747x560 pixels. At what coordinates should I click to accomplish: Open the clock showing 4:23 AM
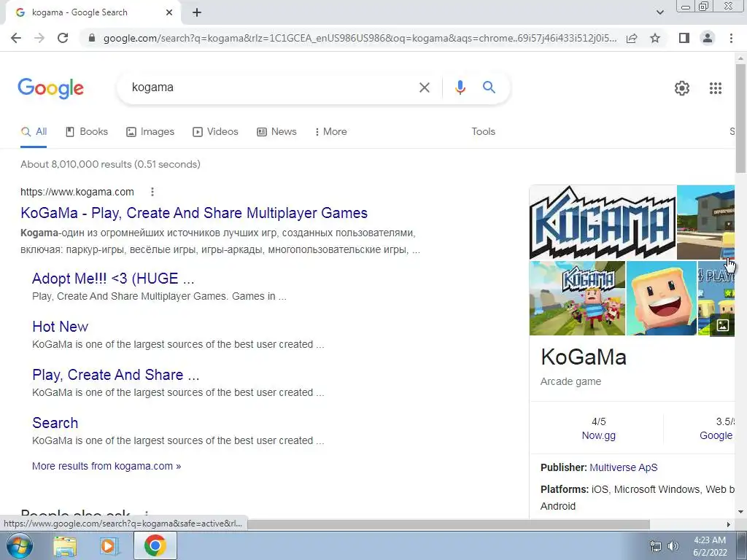(x=710, y=546)
